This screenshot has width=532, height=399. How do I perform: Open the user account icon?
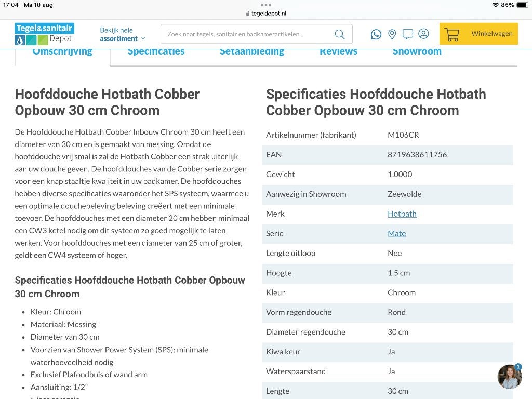[x=423, y=34]
